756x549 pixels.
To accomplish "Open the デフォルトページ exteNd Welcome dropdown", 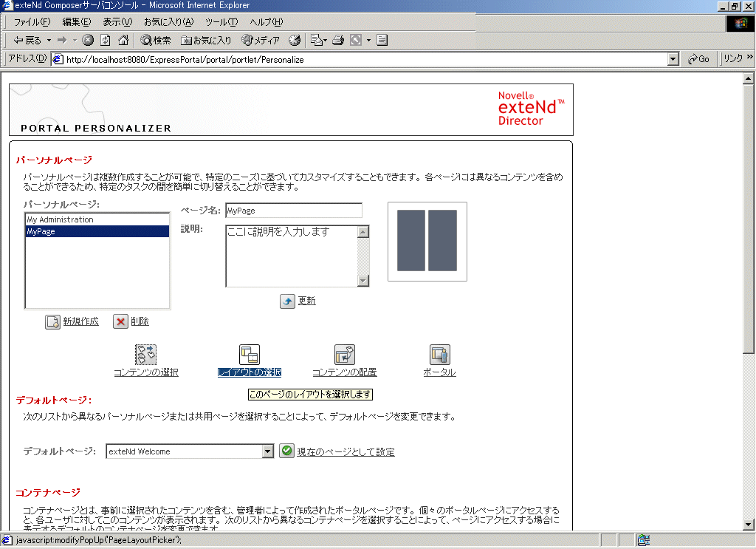I will [x=190, y=451].
